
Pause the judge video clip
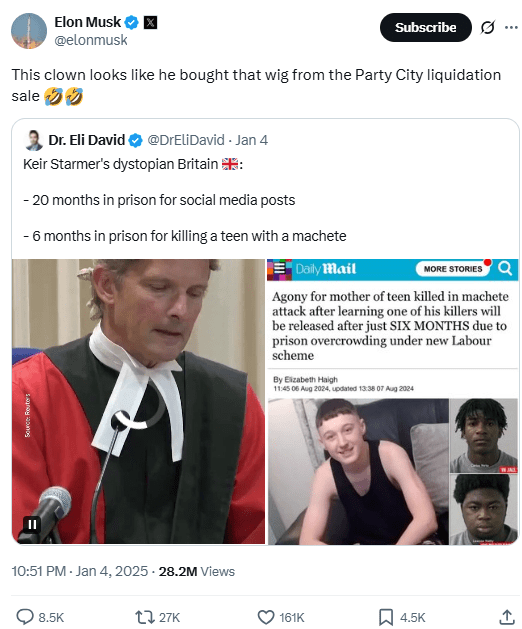coord(32,524)
